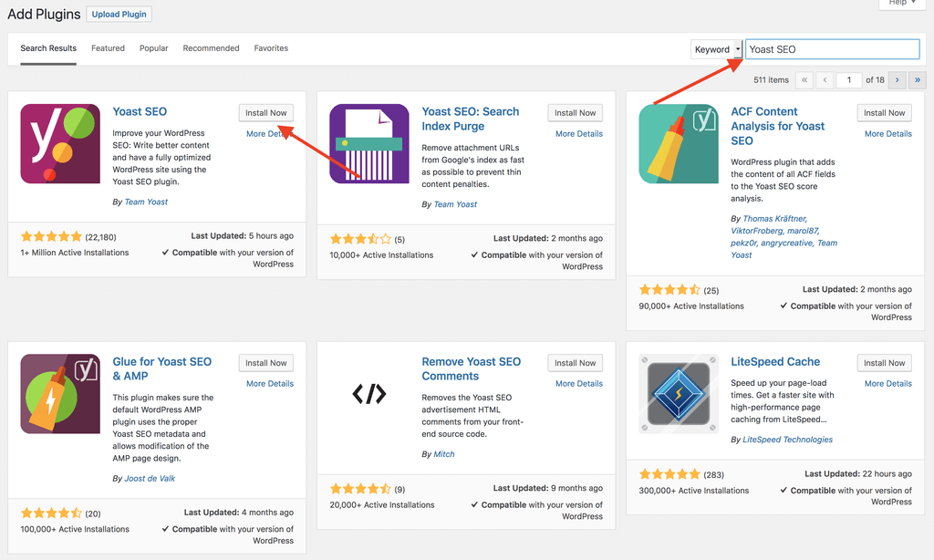Open the Yoast SEO plugin title link
The width and height of the screenshot is (934, 560).
click(140, 111)
